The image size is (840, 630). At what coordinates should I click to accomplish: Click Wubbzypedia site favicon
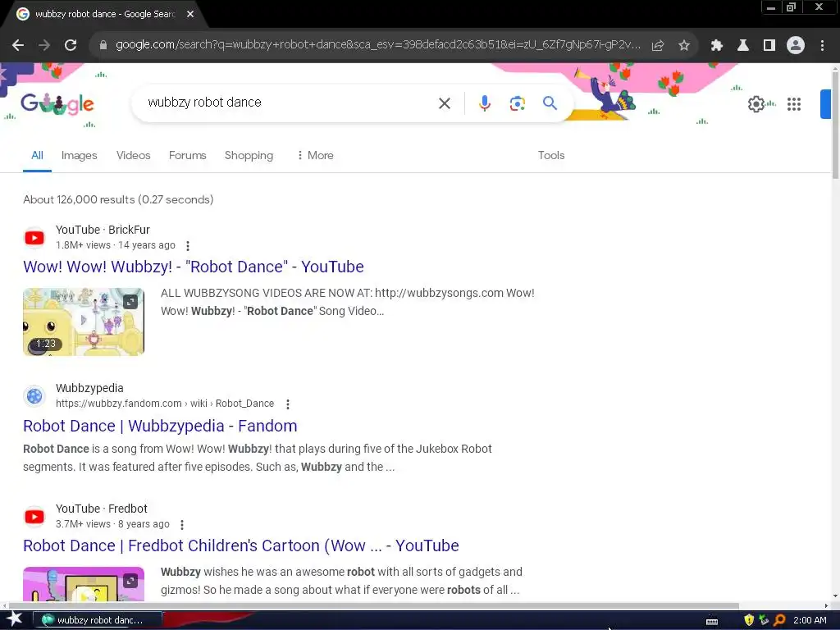pos(34,396)
